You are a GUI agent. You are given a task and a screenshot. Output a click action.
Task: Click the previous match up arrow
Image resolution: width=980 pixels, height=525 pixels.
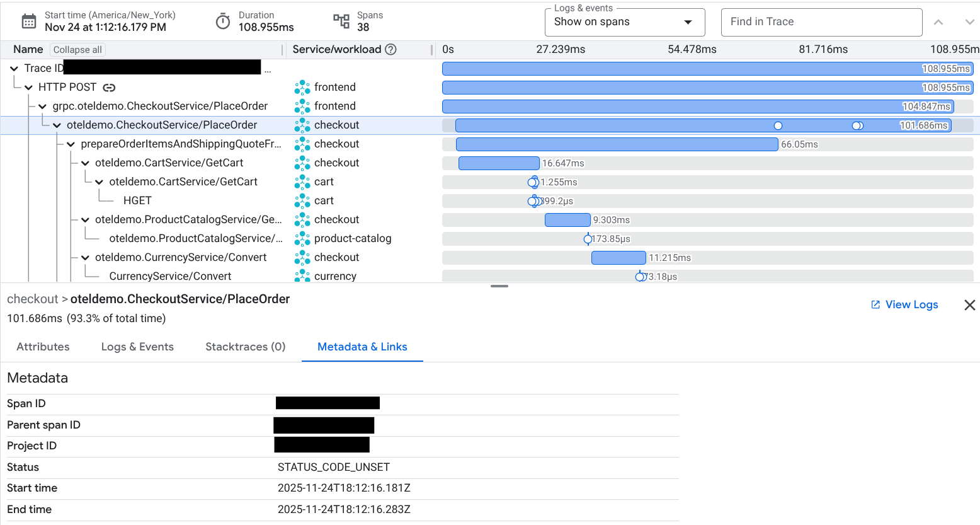point(938,22)
